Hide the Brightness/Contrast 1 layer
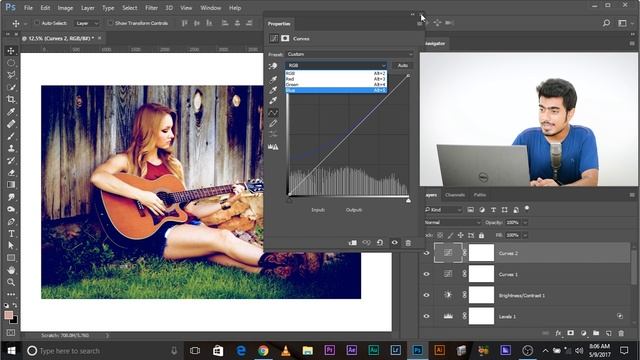The image size is (640, 360). (427, 295)
